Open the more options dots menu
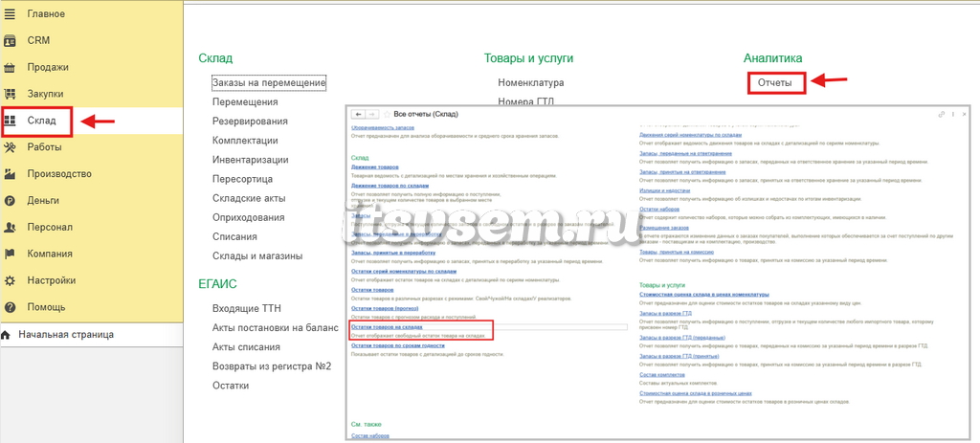 click(x=953, y=115)
